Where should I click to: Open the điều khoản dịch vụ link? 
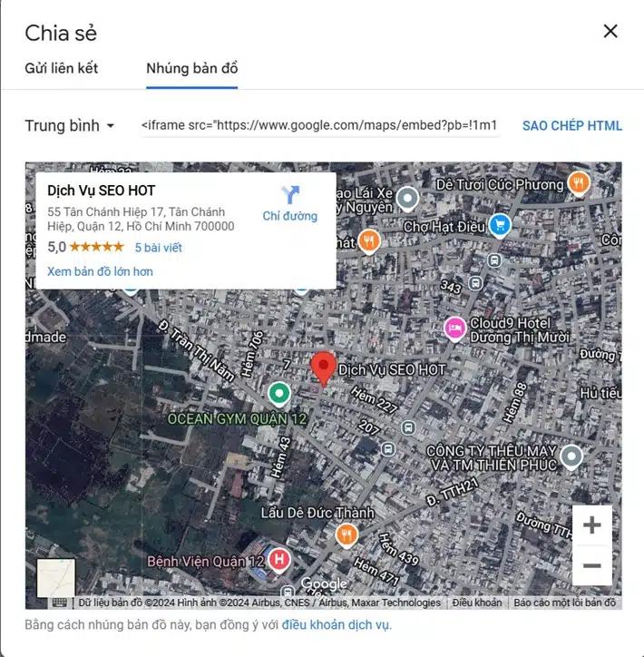pyautogui.click(x=336, y=624)
